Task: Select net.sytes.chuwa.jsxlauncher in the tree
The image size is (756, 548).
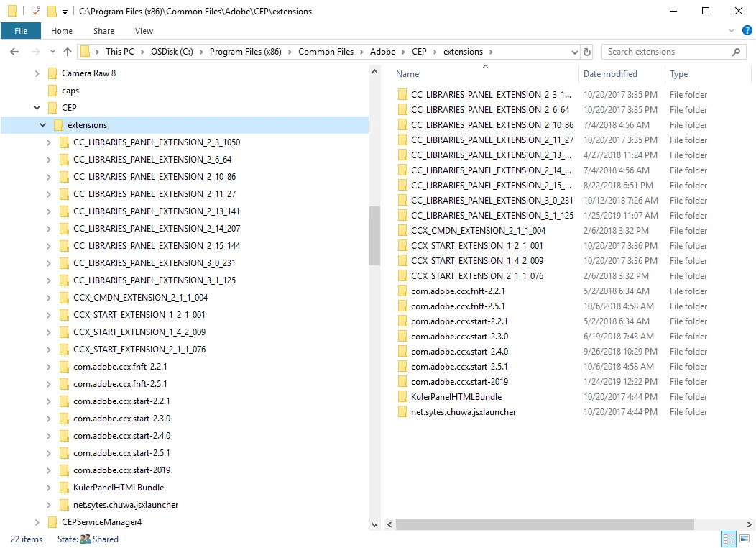Action: (x=126, y=505)
